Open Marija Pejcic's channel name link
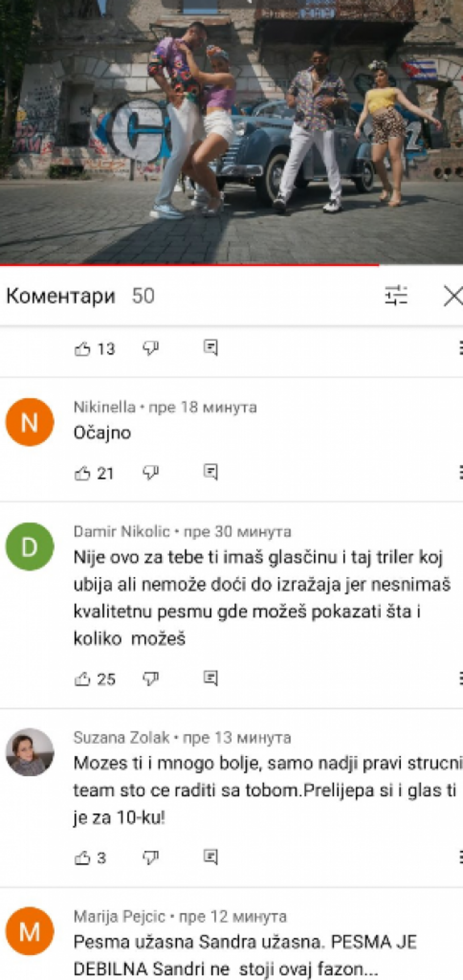Viewport: 463px width, 980px height. 119,916
